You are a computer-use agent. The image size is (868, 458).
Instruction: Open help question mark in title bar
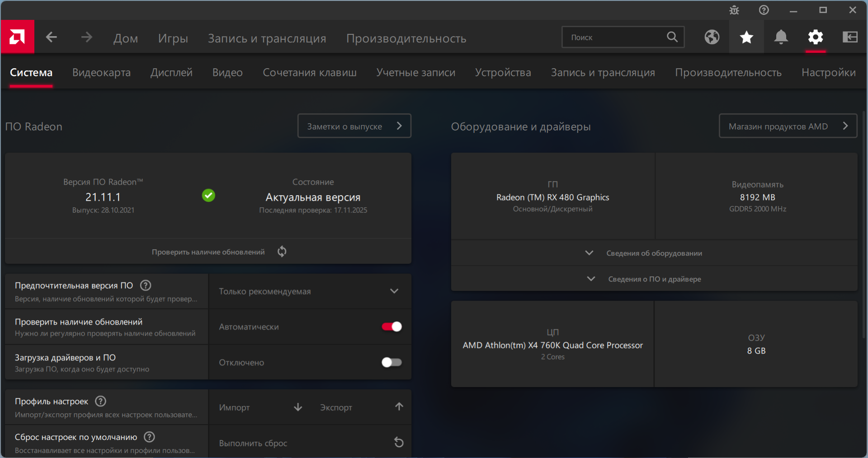[764, 10]
